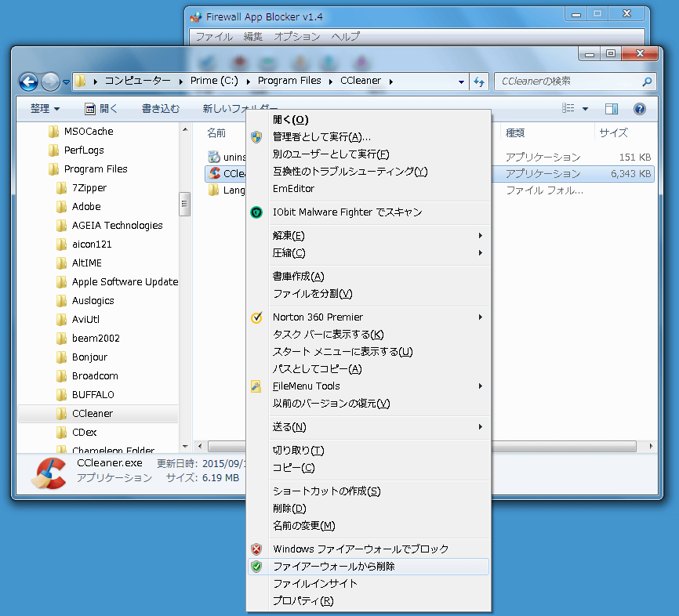This screenshot has height=616, width=679.
Task: Expand the 整理 organize menu
Action: [x=45, y=108]
